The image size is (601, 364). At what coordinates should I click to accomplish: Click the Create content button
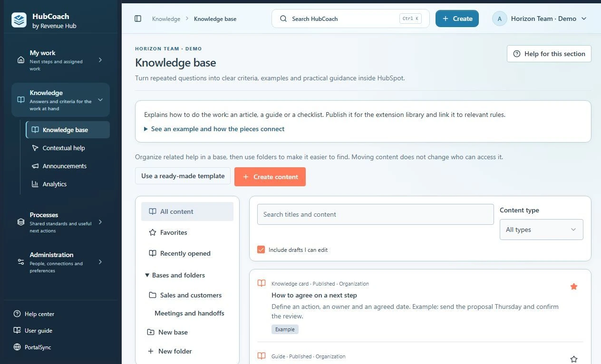270,176
